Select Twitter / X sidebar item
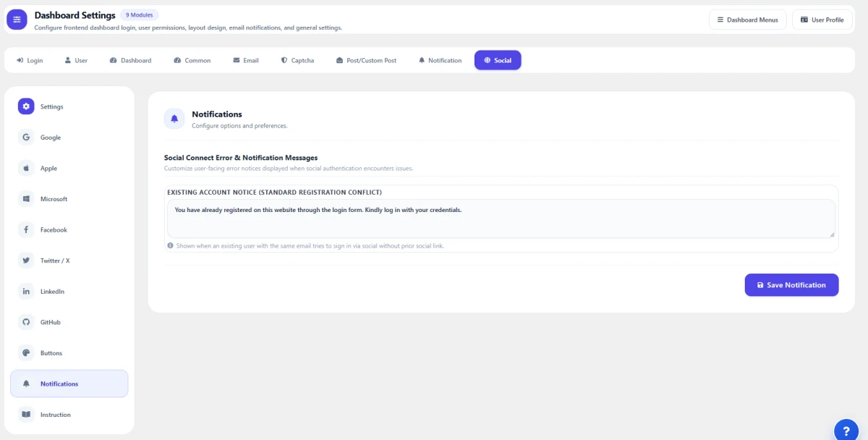 (69, 261)
